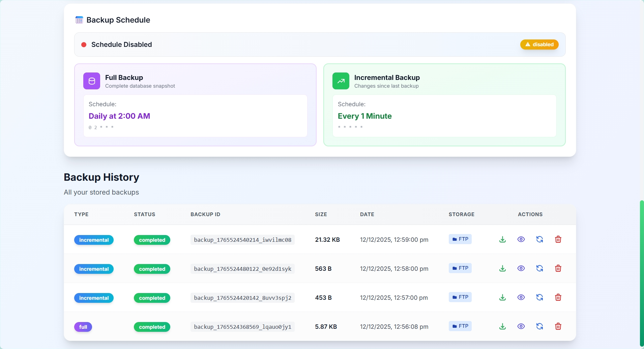
Task: Download the full backup sized 5.87 KB
Action: pos(502,326)
